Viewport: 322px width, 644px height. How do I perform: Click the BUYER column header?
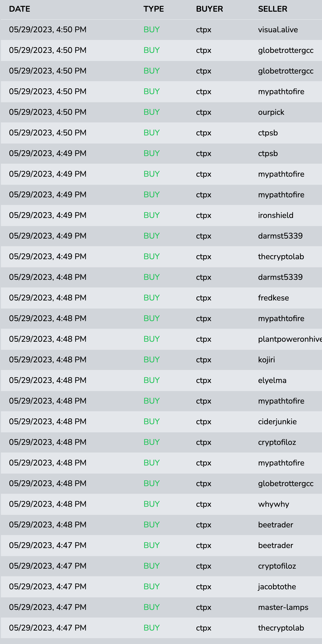(x=209, y=9)
